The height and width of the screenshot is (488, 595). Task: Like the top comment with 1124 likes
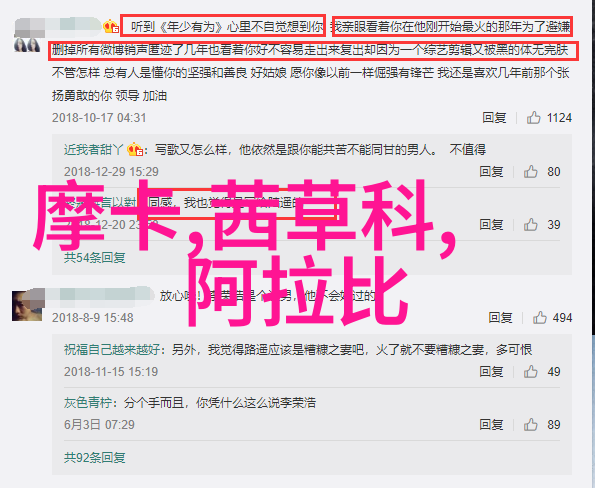[533, 118]
